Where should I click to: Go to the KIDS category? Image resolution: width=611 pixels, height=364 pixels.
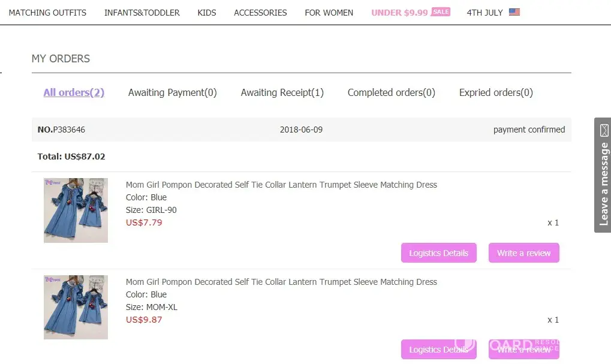tap(207, 13)
